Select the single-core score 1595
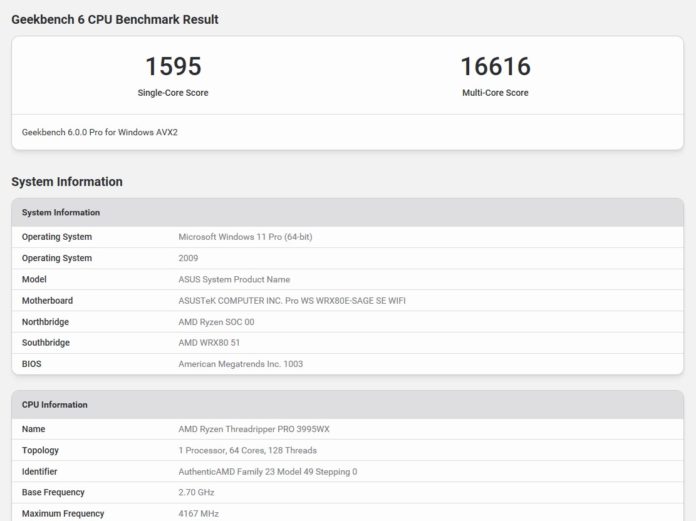This screenshot has width=696, height=521. click(x=173, y=66)
